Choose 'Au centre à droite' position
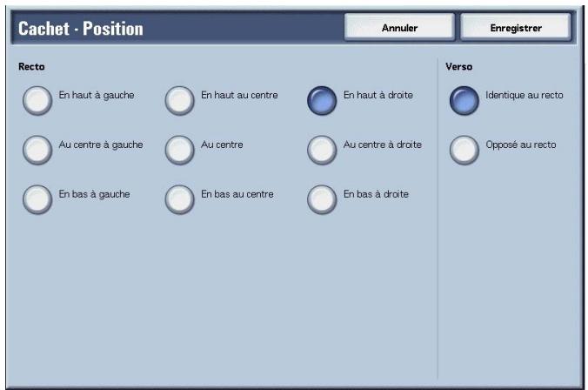This screenshot has width=588, height=390. pyautogui.click(x=323, y=151)
